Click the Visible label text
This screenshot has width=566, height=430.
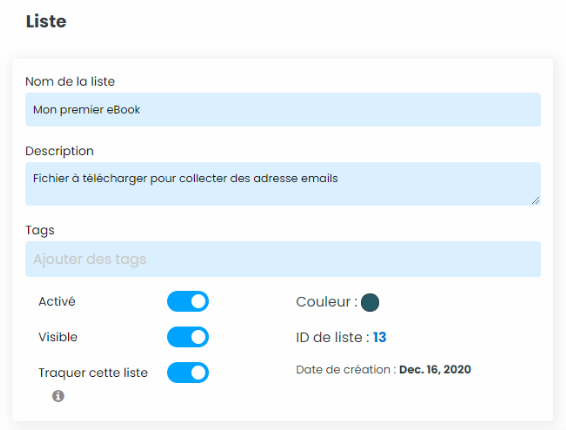point(58,337)
